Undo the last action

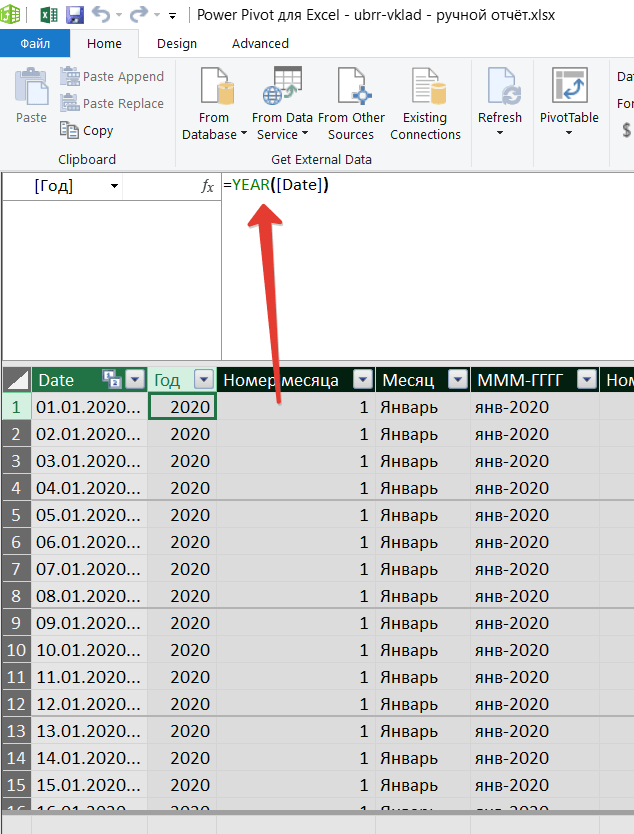point(101,14)
